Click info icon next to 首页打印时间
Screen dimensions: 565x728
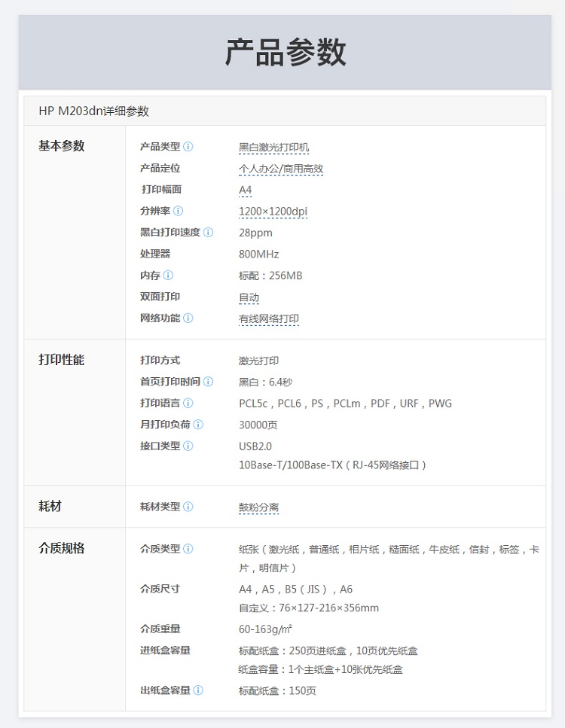click(208, 382)
